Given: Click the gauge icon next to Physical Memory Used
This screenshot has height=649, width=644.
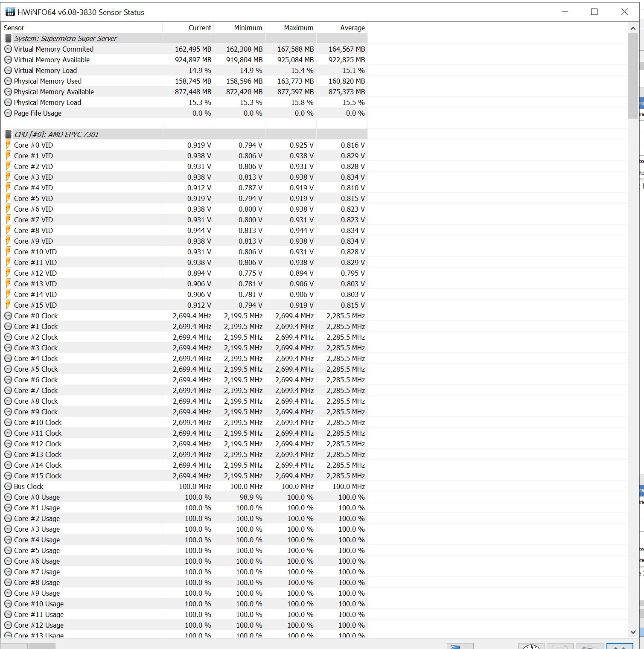Looking at the screenshot, I should (x=8, y=81).
